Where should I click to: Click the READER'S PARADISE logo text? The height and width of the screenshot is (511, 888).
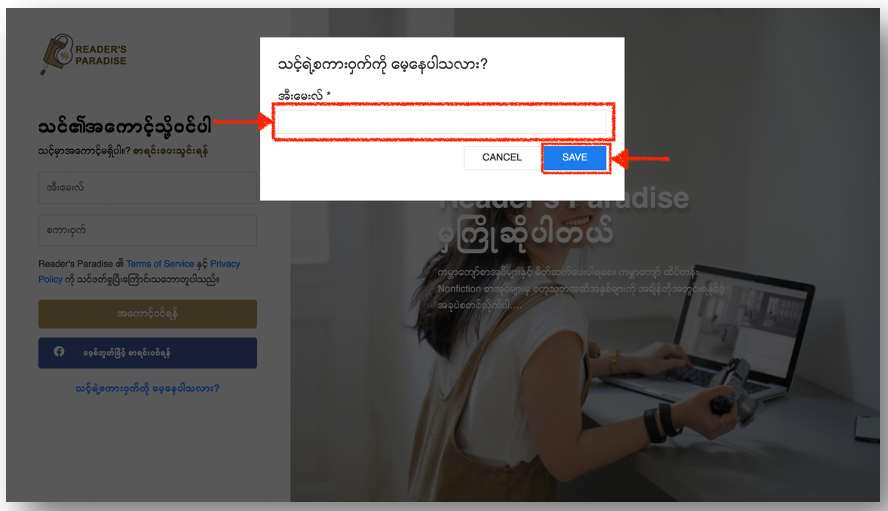[x=101, y=55]
